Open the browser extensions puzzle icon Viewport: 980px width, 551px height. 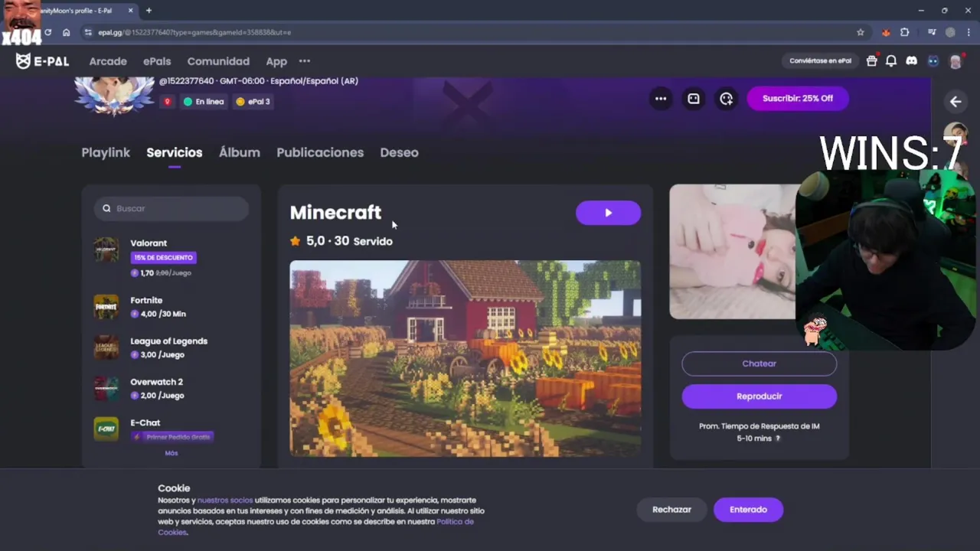[x=905, y=32]
